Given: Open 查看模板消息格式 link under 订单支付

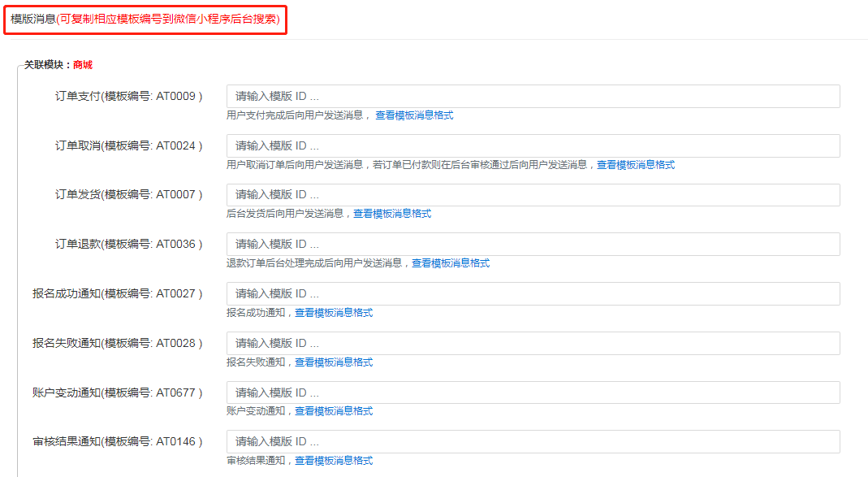Looking at the screenshot, I should (x=414, y=115).
